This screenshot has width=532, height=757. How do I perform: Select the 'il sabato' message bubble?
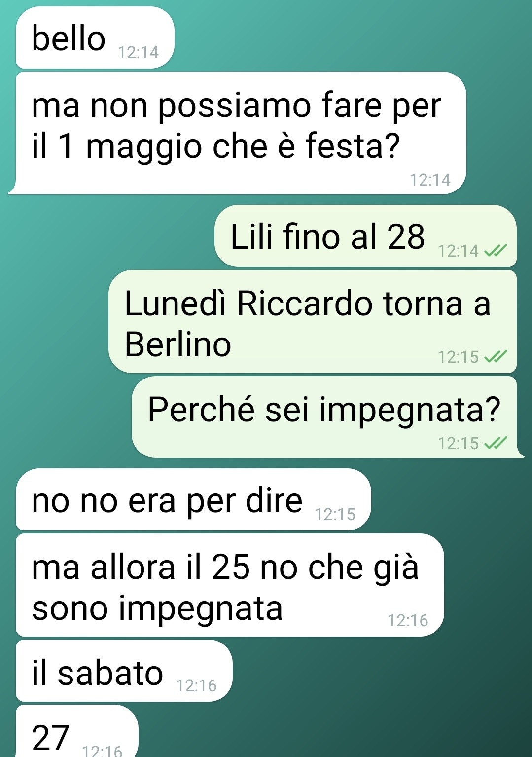pos(124,671)
